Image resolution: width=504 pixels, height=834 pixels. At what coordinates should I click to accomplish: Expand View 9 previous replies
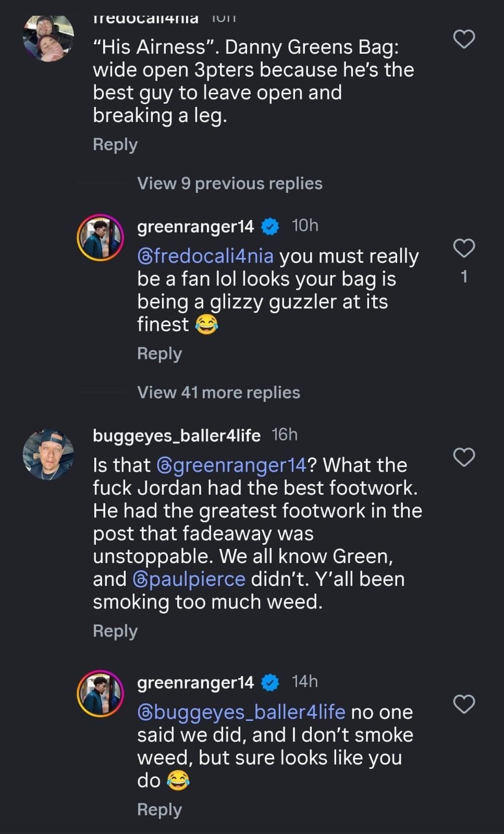click(229, 183)
